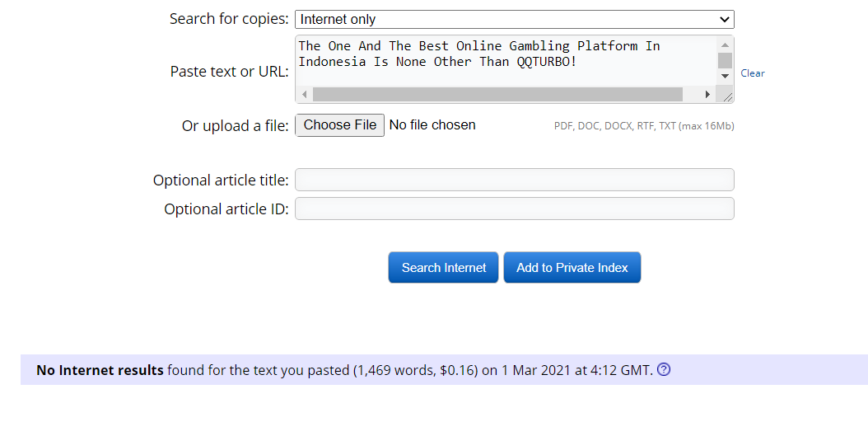Image resolution: width=868 pixels, height=436 pixels.
Task: Click the 'Paste text or URL:' label
Action: coord(229,72)
